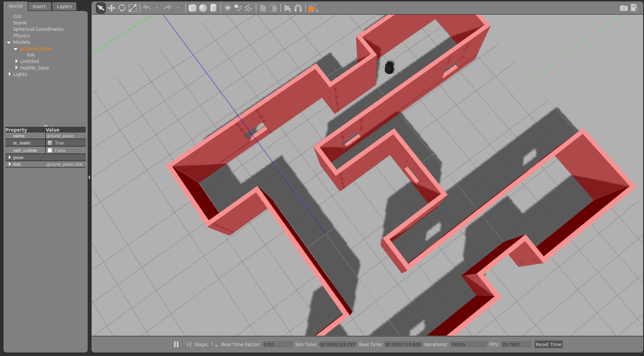Click the Real Time value field
Screen dimensions: 644x356
click(403, 344)
